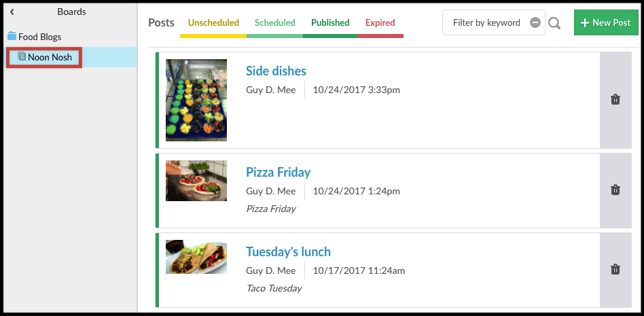Click the taco thumbnail image
Image resolution: width=644 pixels, height=316 pixels.
pos(196,257)
